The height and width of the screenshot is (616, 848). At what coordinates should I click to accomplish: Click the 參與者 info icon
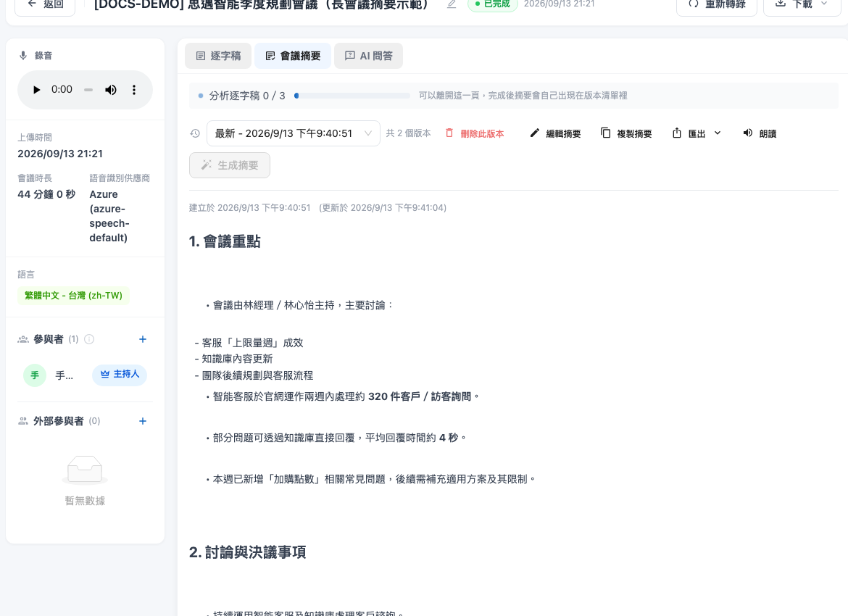click(89, 339)
